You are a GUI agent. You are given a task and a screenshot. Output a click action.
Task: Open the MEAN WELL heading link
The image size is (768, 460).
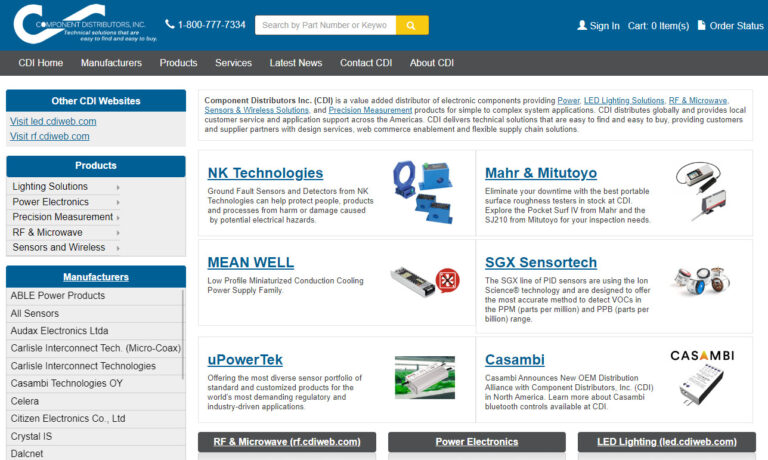click(x=250, y=263)
